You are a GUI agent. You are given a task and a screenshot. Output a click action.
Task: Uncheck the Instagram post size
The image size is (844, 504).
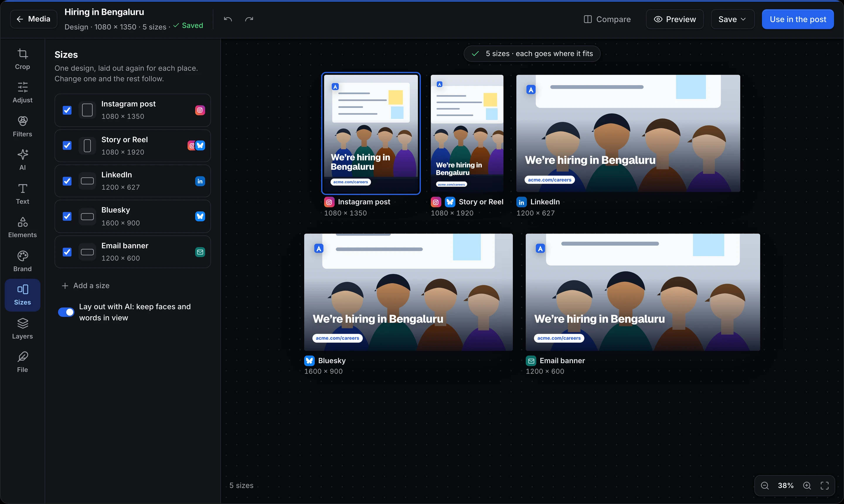[67, 110]
